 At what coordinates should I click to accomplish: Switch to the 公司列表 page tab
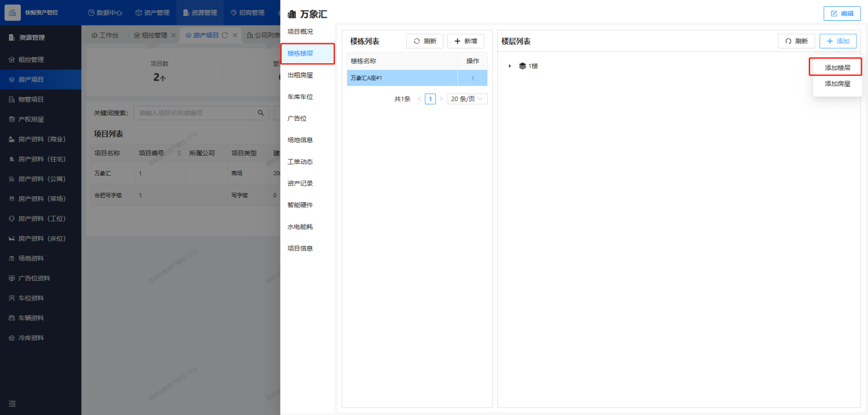(x=264, y=35)
